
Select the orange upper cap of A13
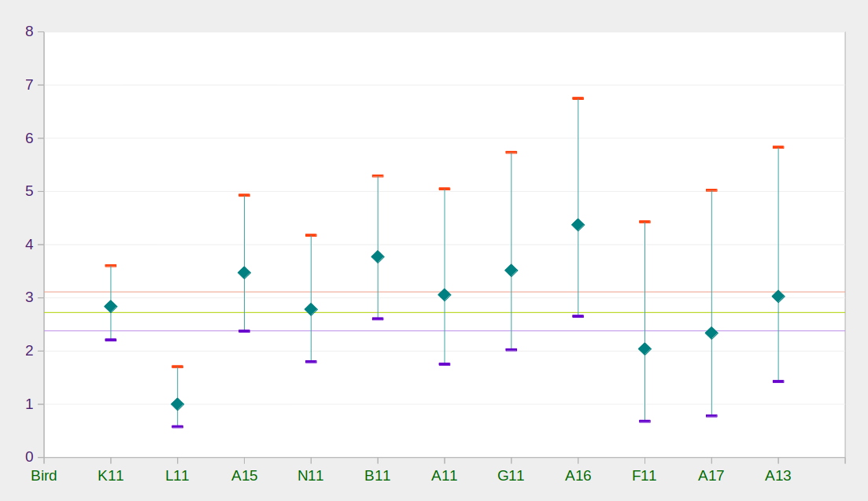pos(778,147)
